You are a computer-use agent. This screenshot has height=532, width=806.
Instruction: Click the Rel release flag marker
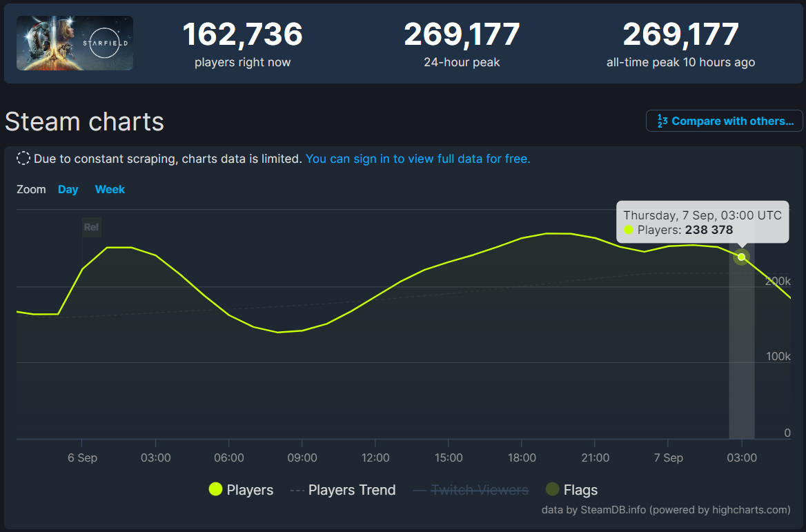pyautogui.click(x=92, y=227)
